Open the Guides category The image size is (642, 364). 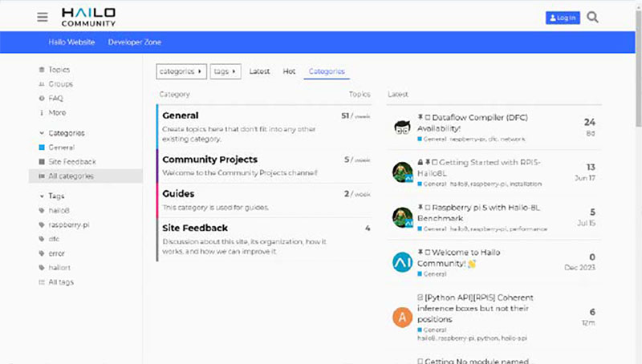[x=178, y=193]
